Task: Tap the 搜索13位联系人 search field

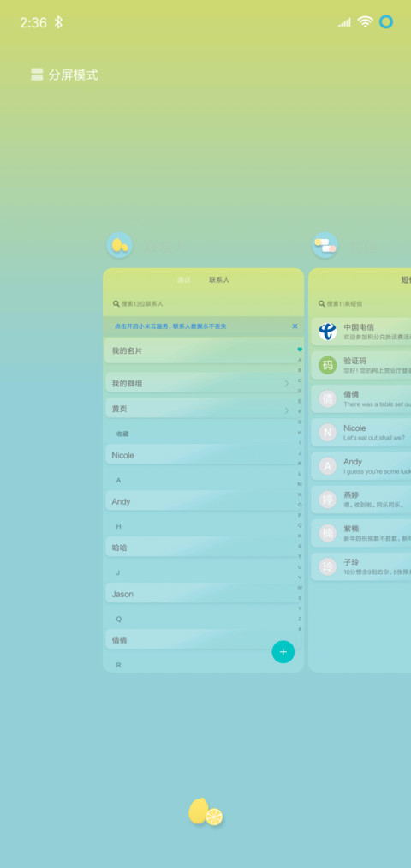Action: coord(204,304)
